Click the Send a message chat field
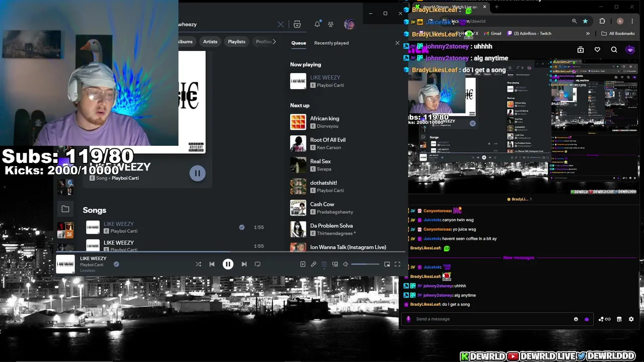Viewport: 644px width, 362px height. click(x=493, y=319)
